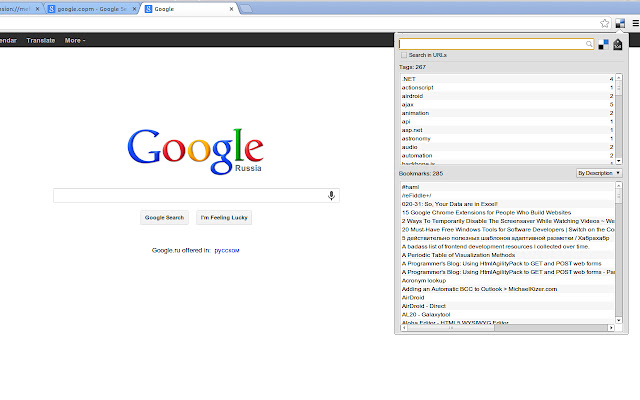Close the Google tab

pyautogui.click(x=231, y=9)
